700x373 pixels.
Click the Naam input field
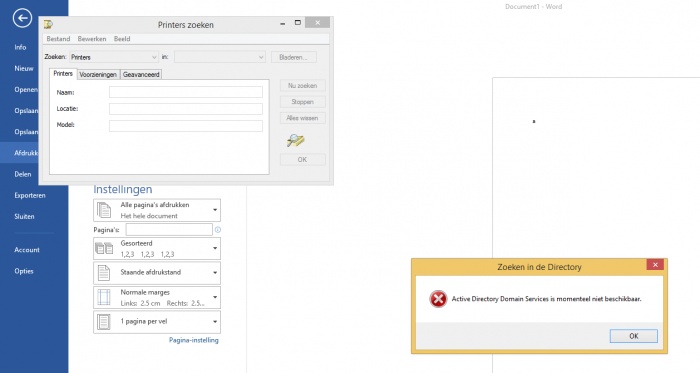[186, 92]
